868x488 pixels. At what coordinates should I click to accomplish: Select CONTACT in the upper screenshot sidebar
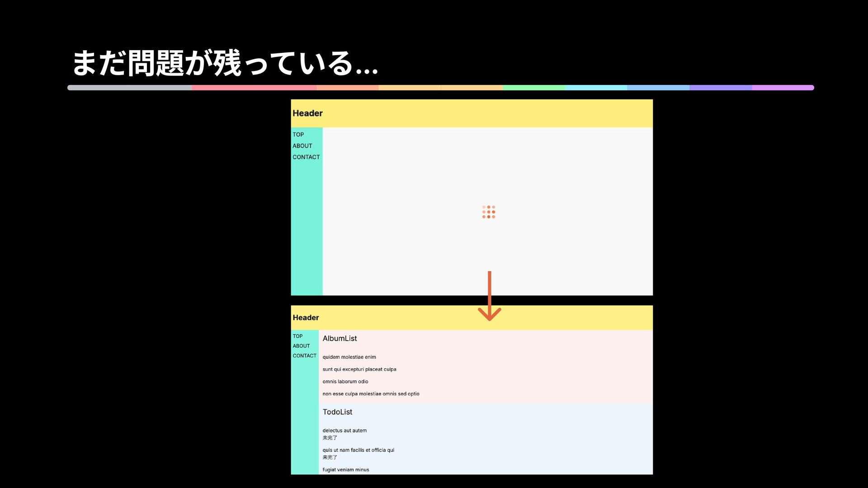click(306, 157)
